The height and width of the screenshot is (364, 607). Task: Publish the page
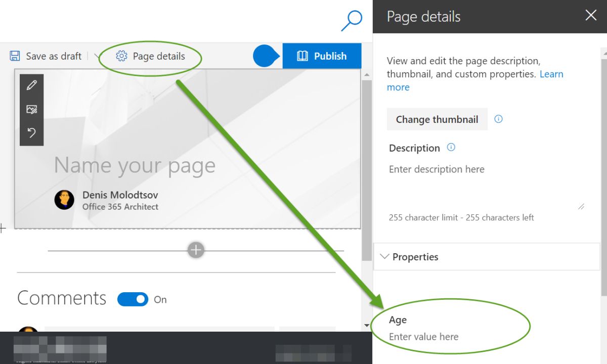322,56
